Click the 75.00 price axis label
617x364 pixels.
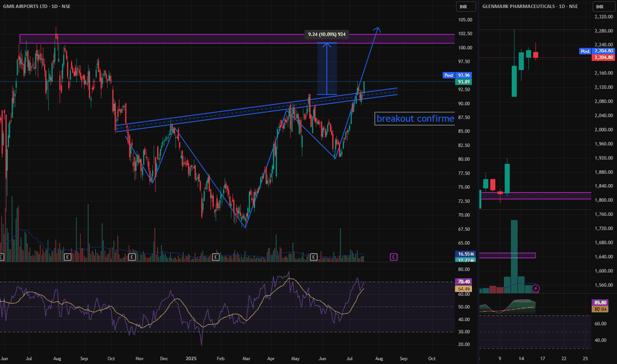465,187
